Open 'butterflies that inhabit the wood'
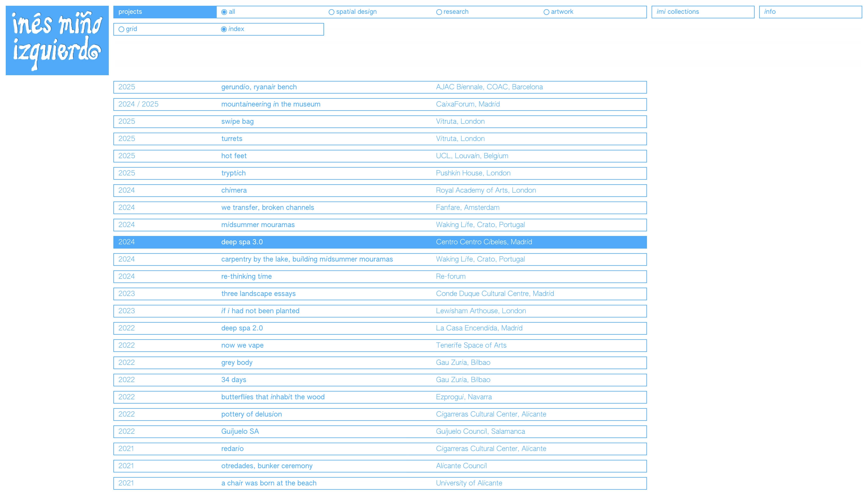Screen dimensions: 868x492 coord(273,397)
